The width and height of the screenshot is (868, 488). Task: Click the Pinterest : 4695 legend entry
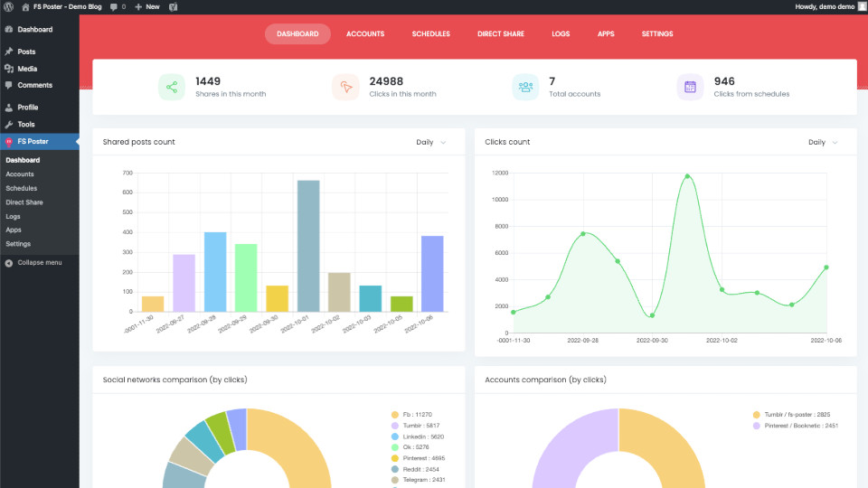tap(418, 458)
